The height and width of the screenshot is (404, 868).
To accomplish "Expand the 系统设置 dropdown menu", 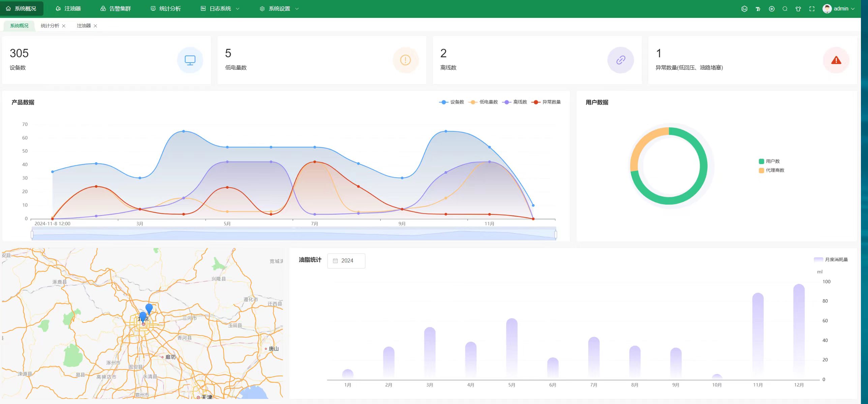I will pos(279,9).
